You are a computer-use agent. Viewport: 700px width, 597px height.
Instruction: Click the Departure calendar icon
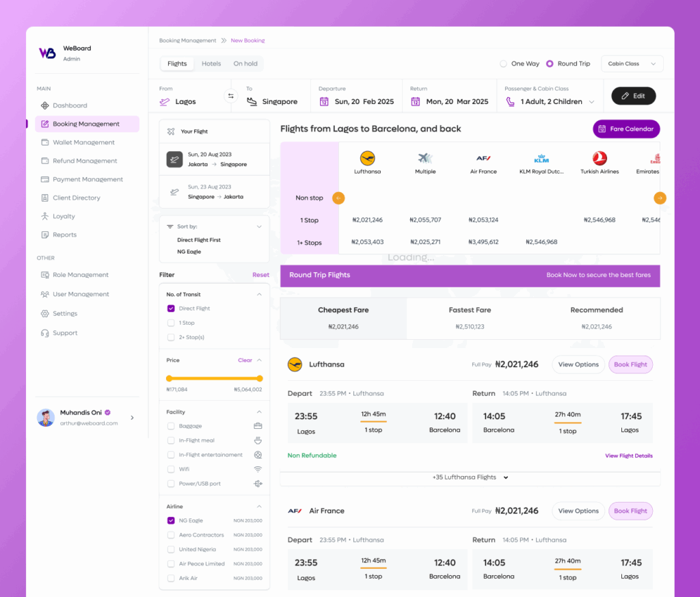tap(324, 102)
